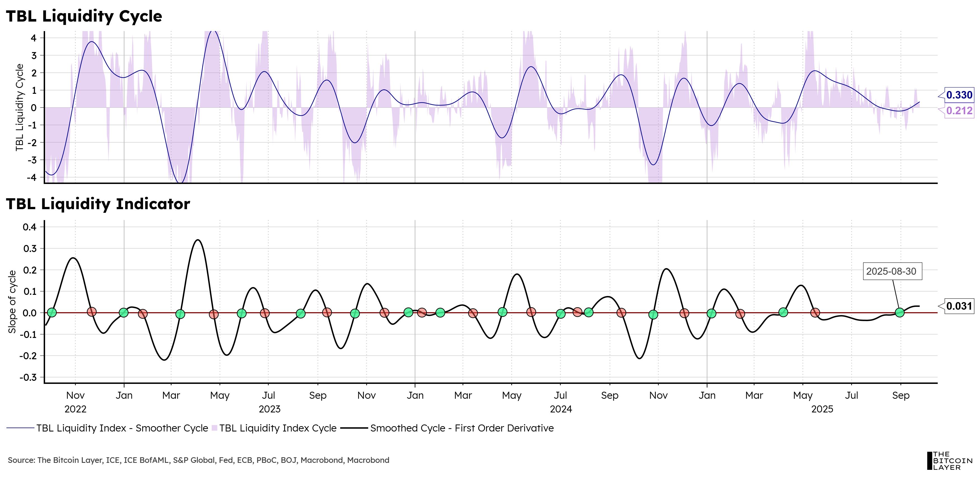Click the leftmost green marker on zero line
This screenshot has width=980, height=490.
pos(52,312)
